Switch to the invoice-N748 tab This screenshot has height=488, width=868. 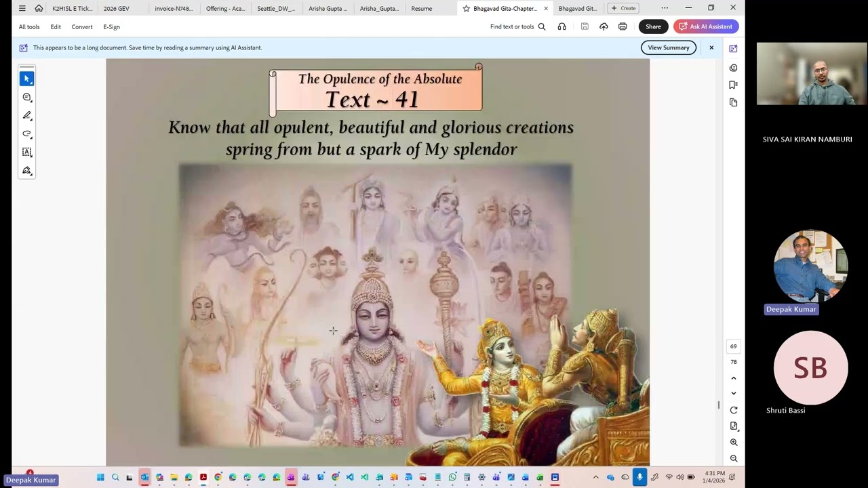point(174,8)
